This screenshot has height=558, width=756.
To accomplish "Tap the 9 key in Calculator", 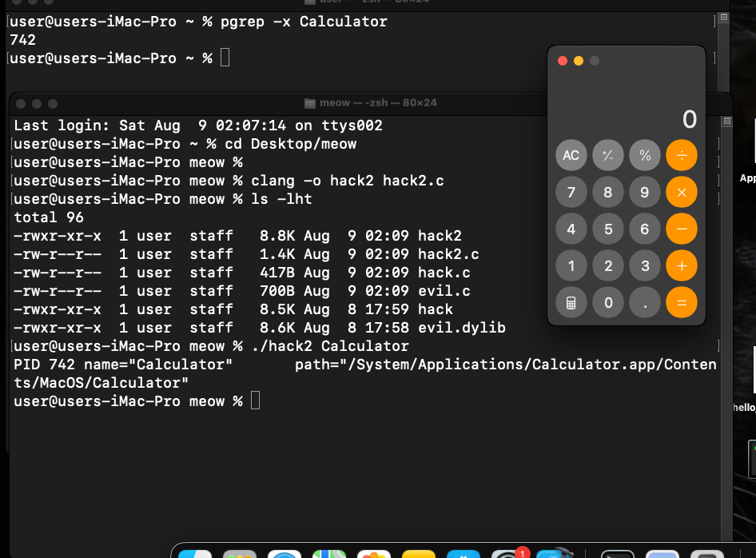I will click(x=645, y=192).
